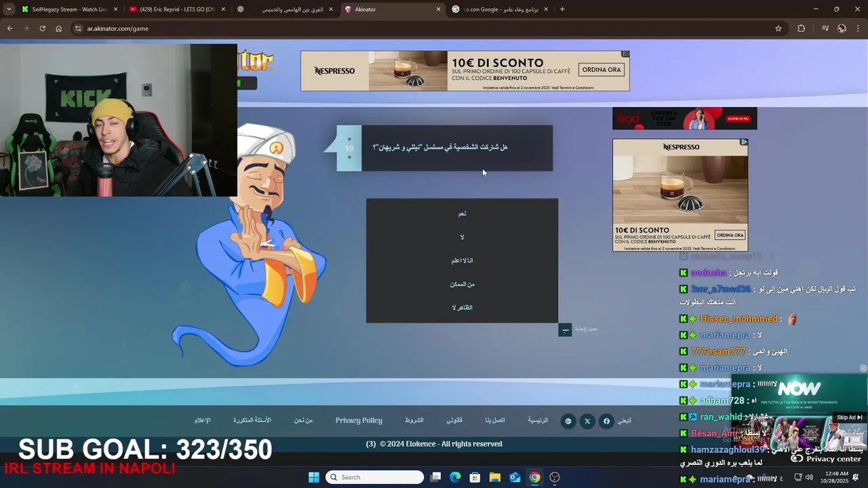Open the notification bell in system tray
868x488 pixels.
coord(856,477)
